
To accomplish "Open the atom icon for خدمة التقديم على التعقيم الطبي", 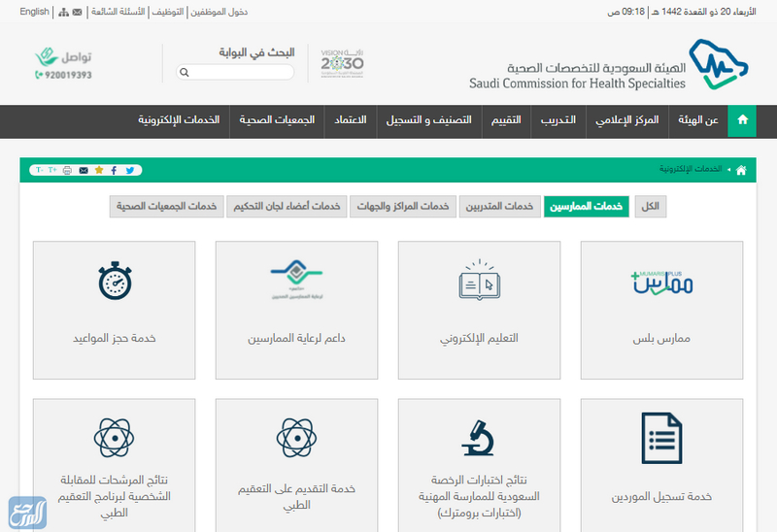I will click(296, 438).
